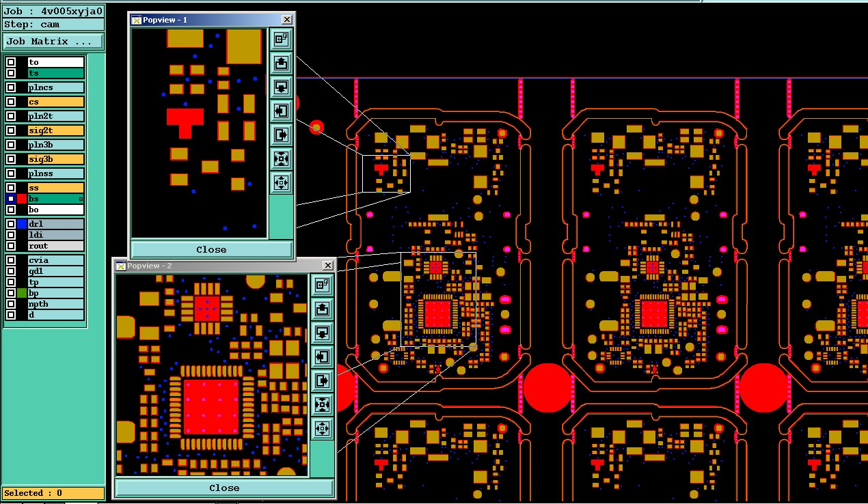Toggle the checkbox for layer mpth
Viewport: 868px width, 504px height.
click(x=11, y=304)
